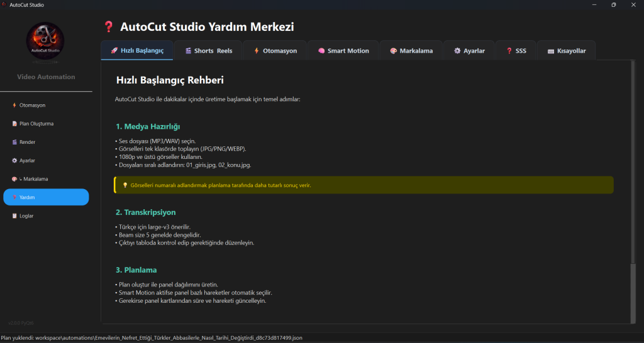Viewport: 644px width, 343px height.
Task: Click the Render film icon in sidebar
Action: (x=14, y=142)
